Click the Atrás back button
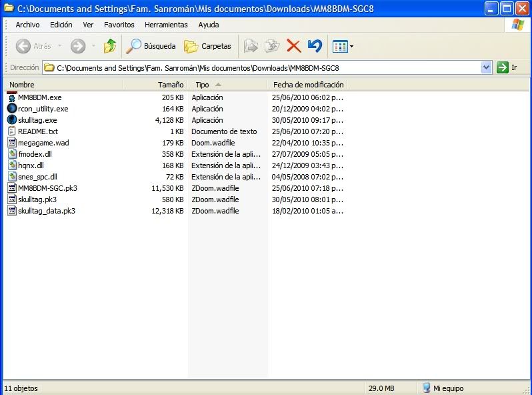This screenshot has width=532, height=395. pos(33,46)
